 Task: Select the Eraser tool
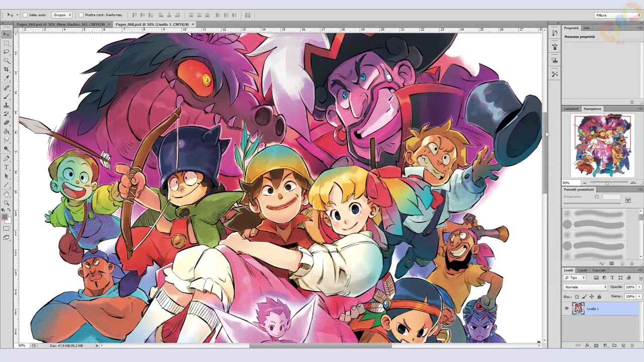pyautogui.click(x=6, y=122)
